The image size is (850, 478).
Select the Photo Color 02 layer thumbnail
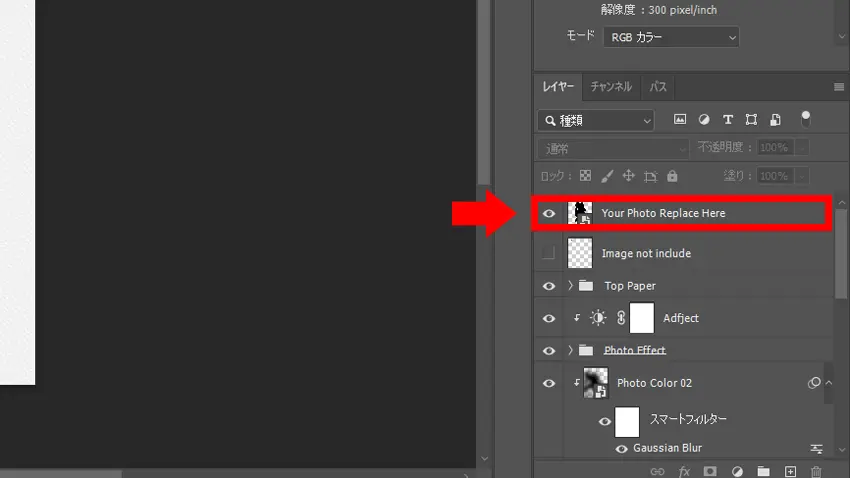(x=596, y=383)
